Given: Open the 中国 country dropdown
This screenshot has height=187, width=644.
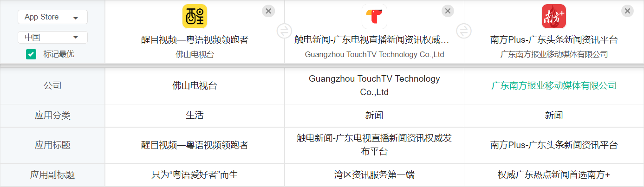Looking at the screenshot, I should tap(52, 37).
